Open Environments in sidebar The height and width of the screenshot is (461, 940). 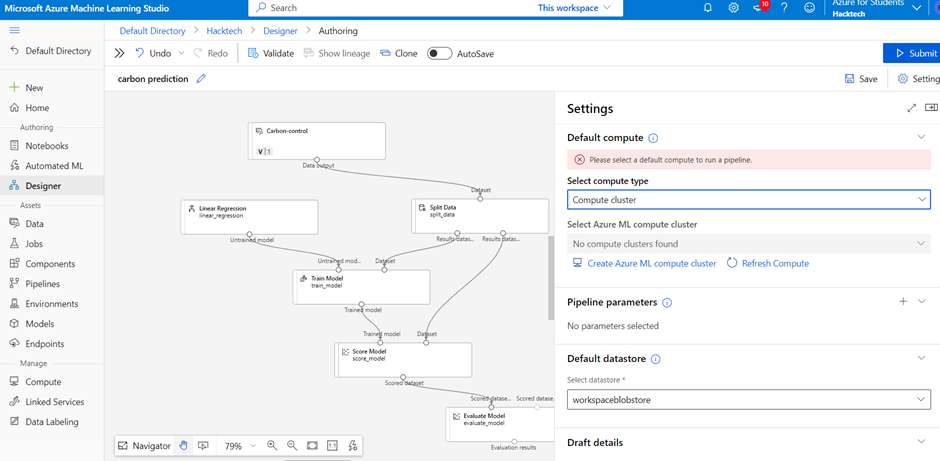pyautogui.click(x=52, y=304)
